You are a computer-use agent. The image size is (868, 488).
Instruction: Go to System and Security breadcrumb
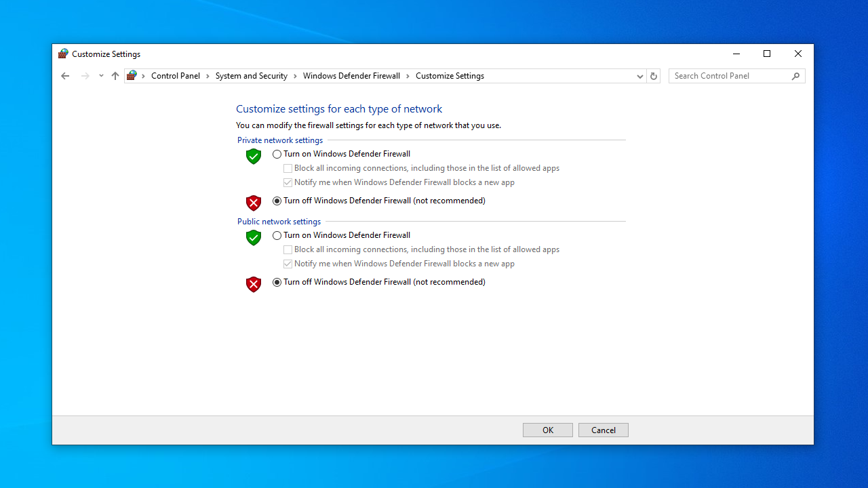click(x=251, y=76)
